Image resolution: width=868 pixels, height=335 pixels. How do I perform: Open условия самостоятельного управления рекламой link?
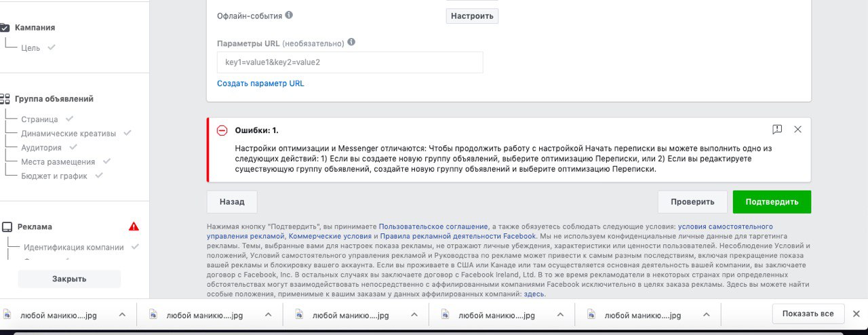[x=725, y=226]
